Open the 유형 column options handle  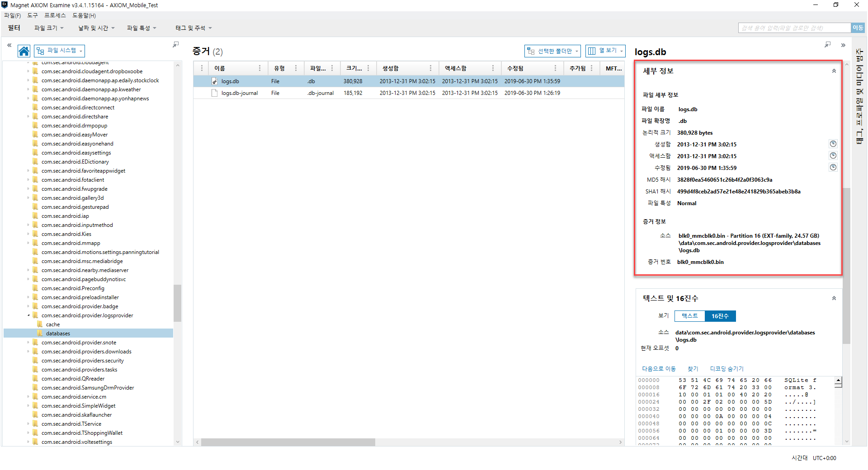pyautogui.click(x=296, y=68)
